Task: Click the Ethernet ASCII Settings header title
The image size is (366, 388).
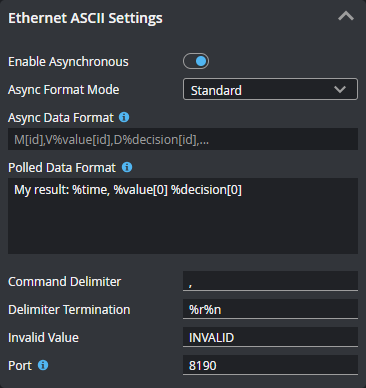Action: pos(85,18)
